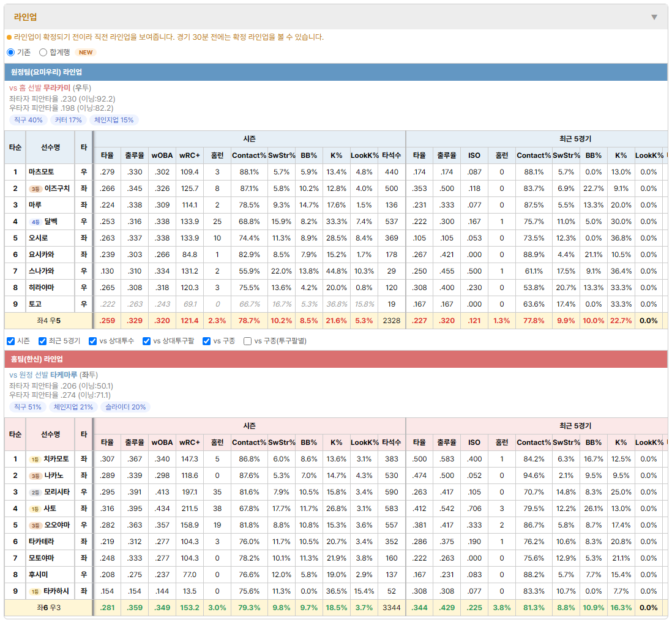
Task: Click the 직구 40% pitch tag
Action: click(x=28, y=120)
